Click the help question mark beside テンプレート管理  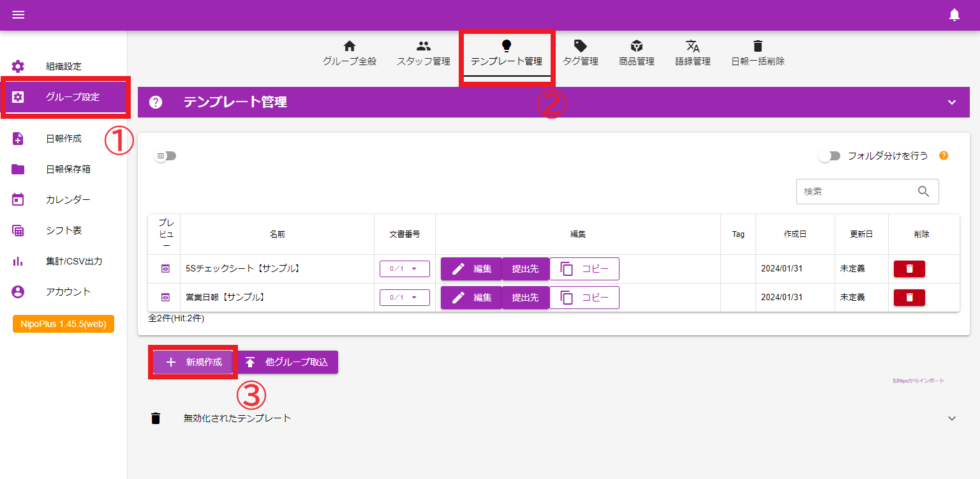click(x=155, y=102)
